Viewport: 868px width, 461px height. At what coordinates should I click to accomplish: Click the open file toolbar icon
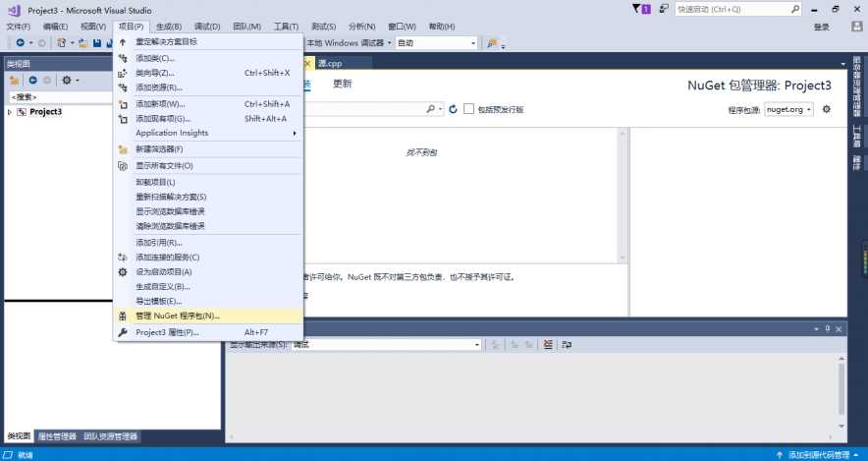pos(83,42)
